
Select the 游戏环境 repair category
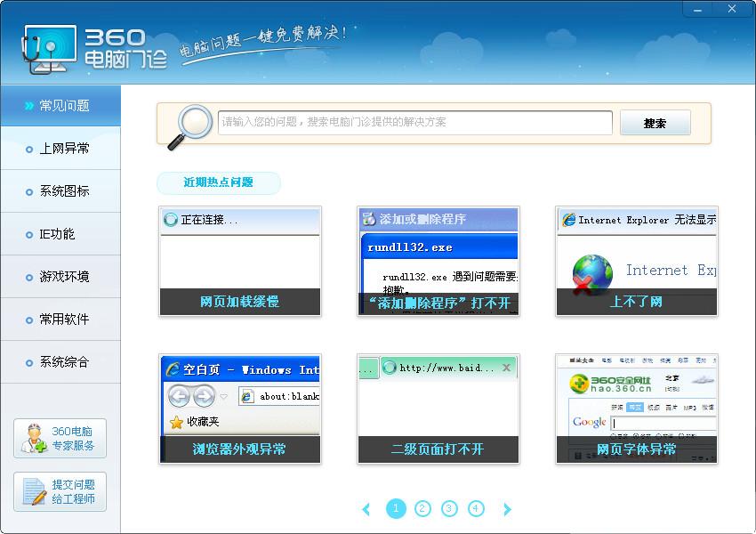pos(60,277)
